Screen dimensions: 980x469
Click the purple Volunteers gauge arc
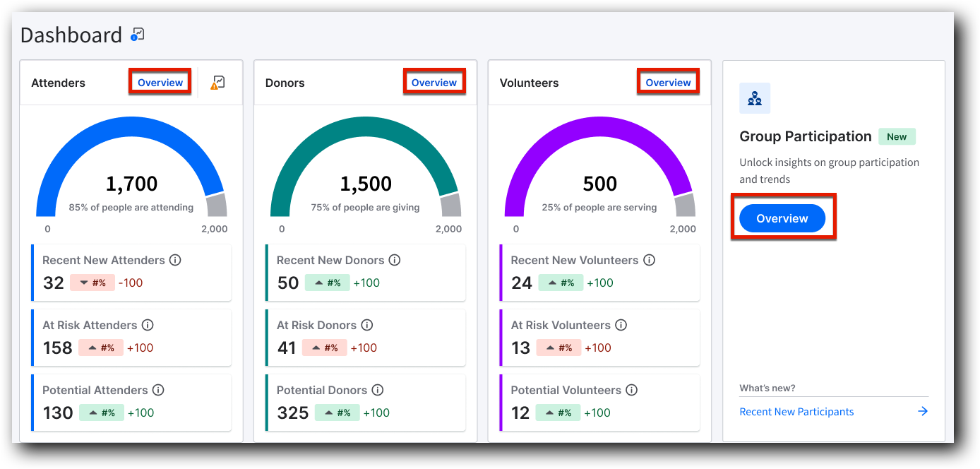point(599,126)
